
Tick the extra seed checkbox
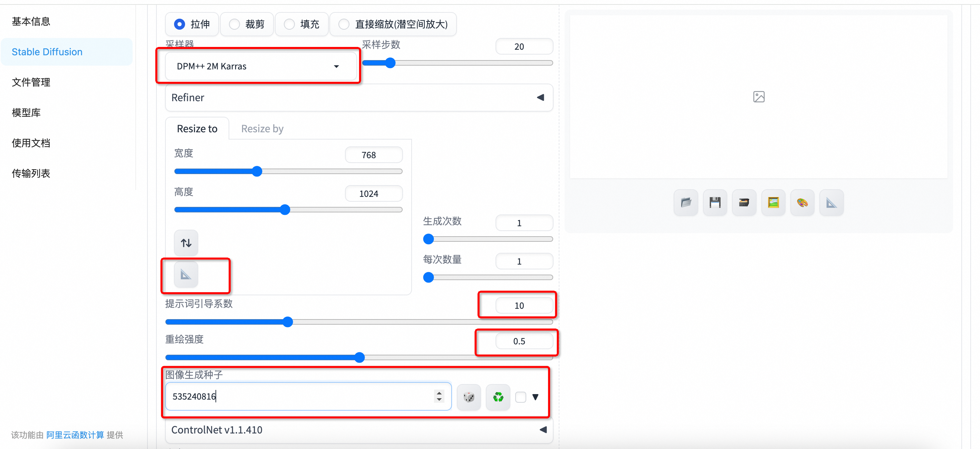[520, 397]
